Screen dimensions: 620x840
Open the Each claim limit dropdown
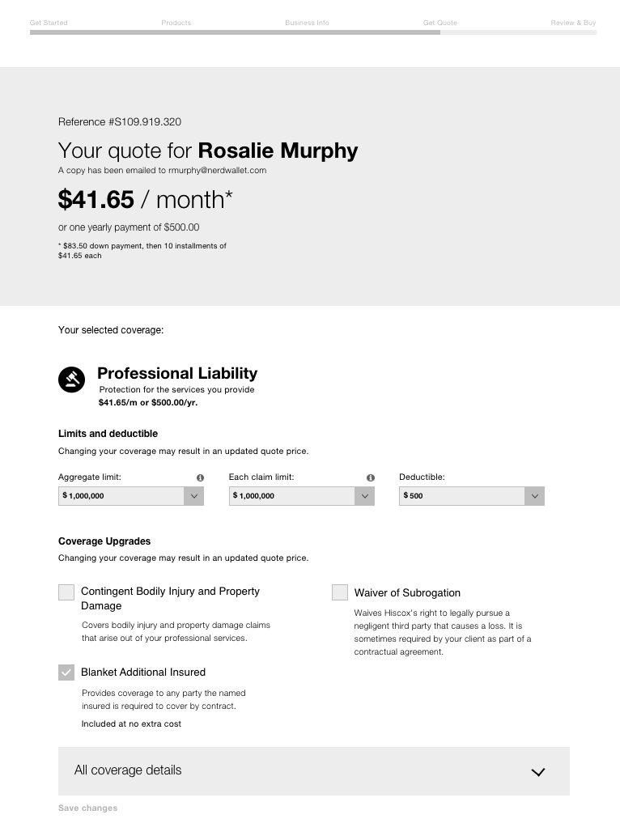[x=301, y=496]
